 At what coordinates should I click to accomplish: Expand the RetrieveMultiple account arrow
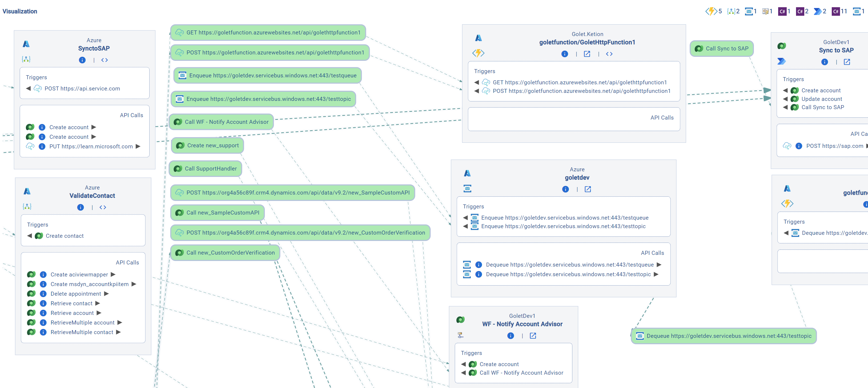[x=120, y=323]
